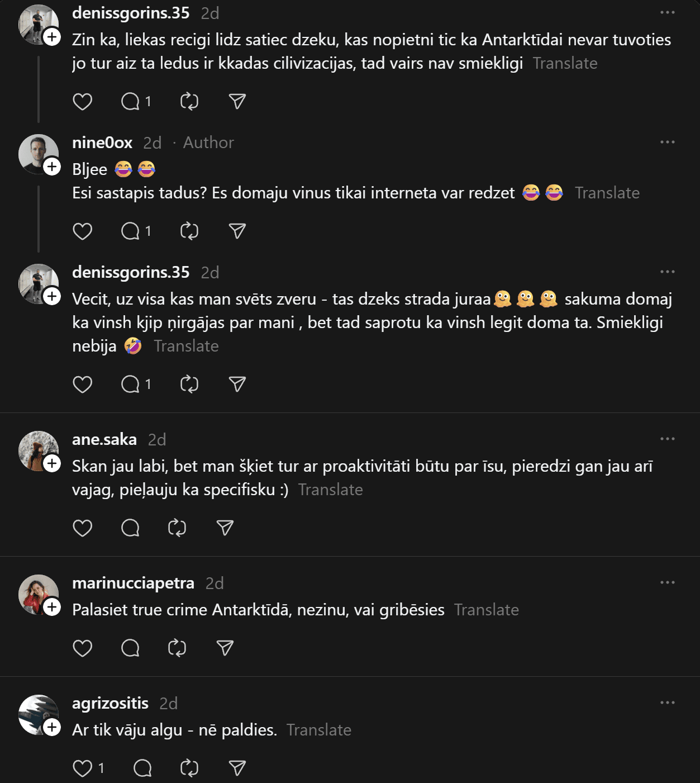This screenshot has width=700, height=783.
Task: Share nine0ox's reply with send icon
Action: pos(237,231)
